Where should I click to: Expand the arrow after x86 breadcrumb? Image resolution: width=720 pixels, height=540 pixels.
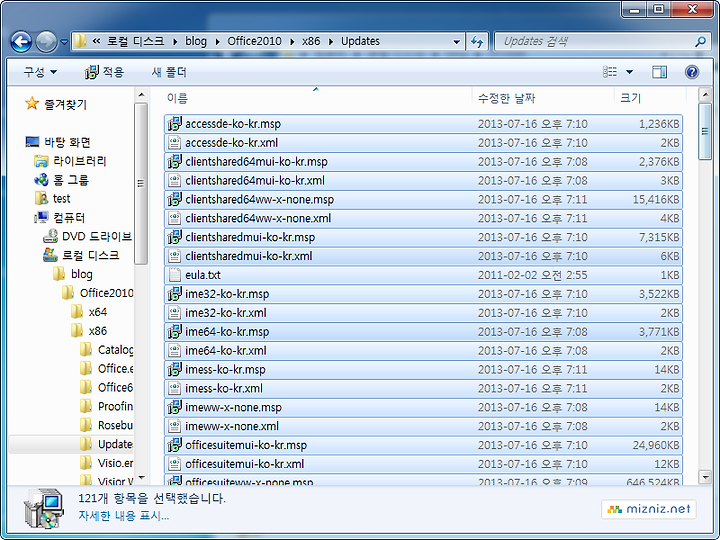click(x=331, y=42)
